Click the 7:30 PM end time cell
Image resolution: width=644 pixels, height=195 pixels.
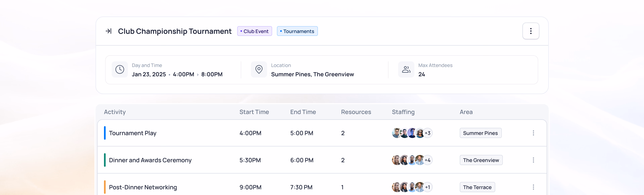pos(301,187)
